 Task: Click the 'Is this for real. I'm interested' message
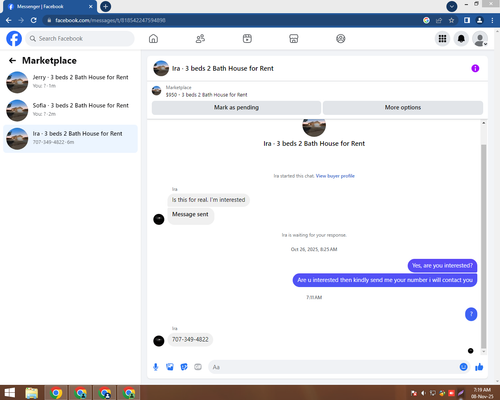[208, 200]
